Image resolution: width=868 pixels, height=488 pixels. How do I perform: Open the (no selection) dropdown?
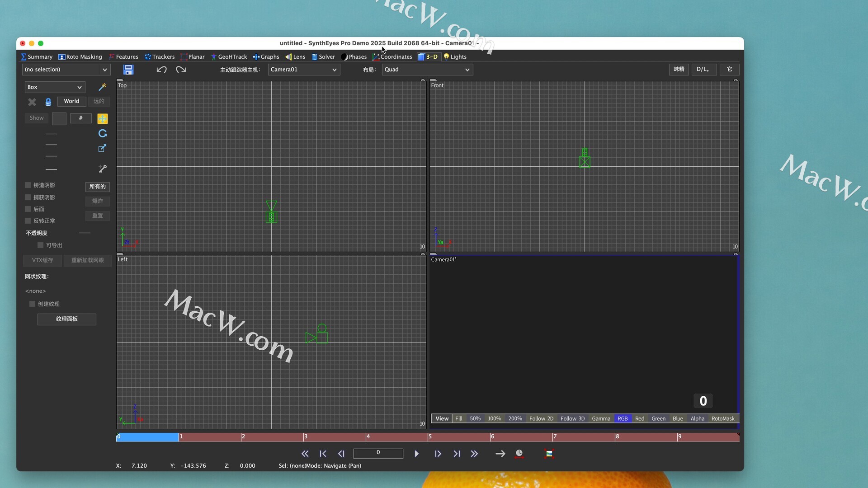[x=66, y=70]
